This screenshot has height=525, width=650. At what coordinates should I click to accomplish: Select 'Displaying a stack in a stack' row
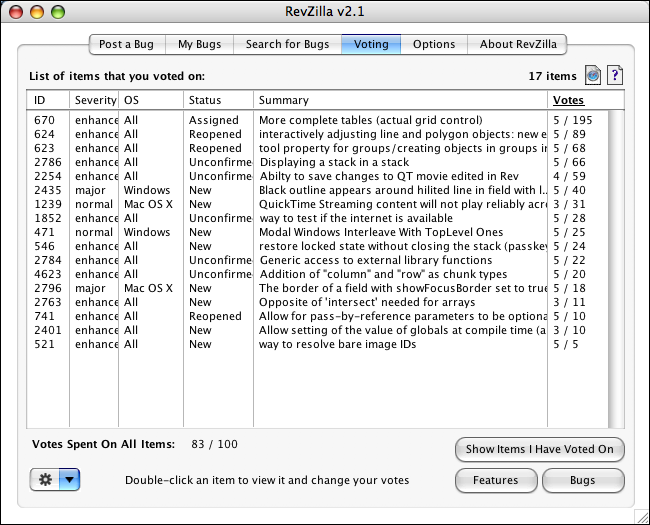click(x=318, y=162)
